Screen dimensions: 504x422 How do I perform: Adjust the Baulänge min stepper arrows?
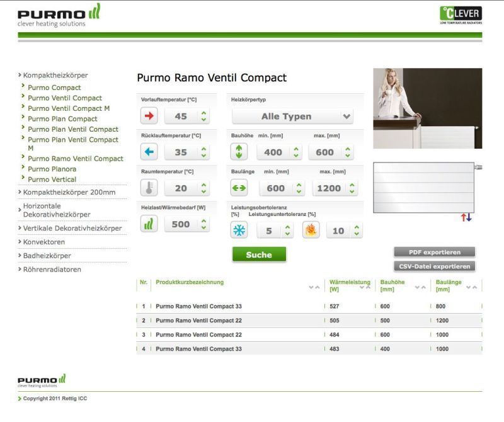299,188
